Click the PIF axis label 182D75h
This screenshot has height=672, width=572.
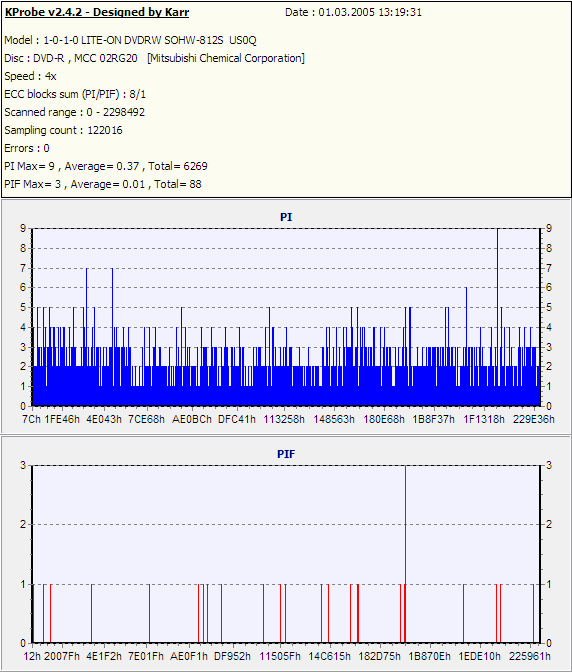click(380, 656)
